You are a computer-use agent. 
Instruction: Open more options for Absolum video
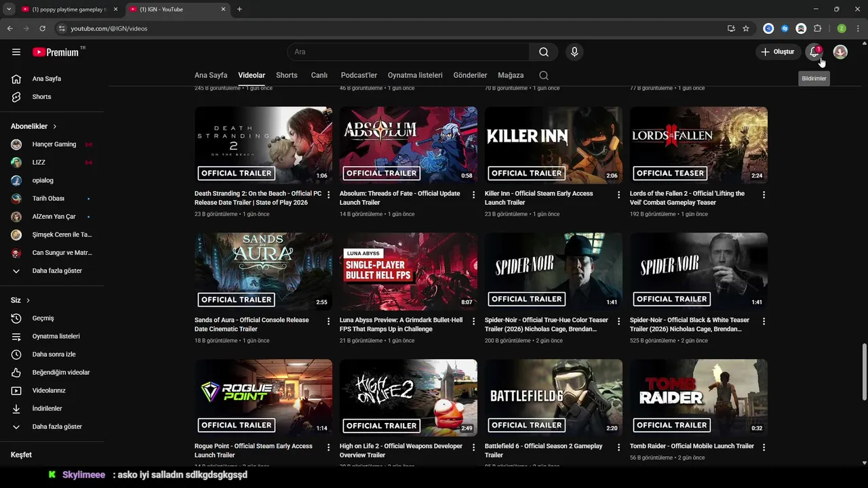click(474, 195)
